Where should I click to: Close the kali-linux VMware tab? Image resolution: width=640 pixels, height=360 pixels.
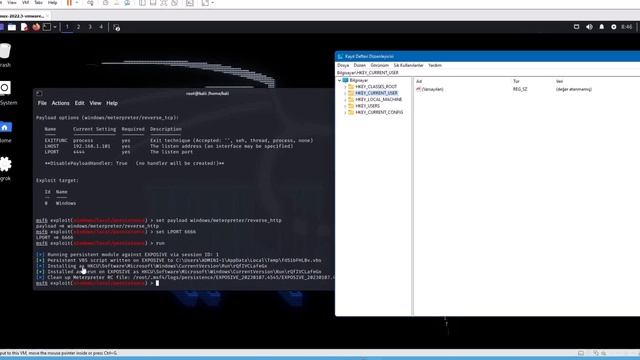coord(47,16)
